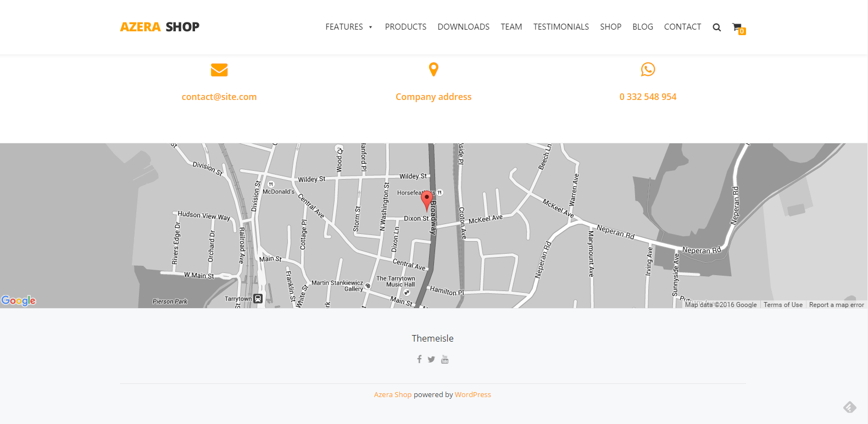
Task: Click the orange envelope email icon
Action: click(219, 70)
